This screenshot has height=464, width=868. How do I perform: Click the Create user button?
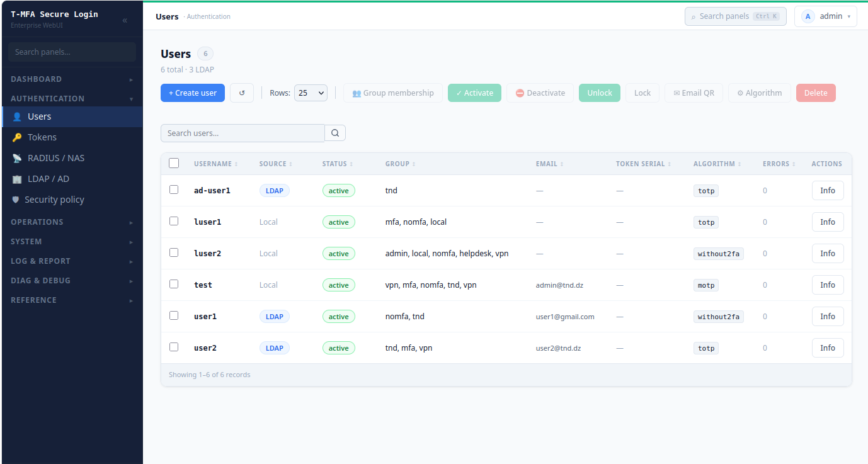(x=193, y=93)
